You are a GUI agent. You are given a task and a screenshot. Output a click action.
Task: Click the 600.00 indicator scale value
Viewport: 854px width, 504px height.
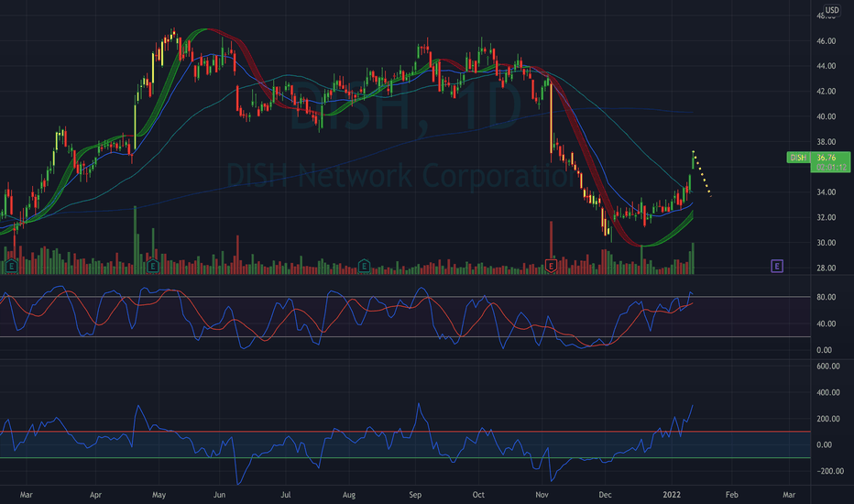point(827,367)
